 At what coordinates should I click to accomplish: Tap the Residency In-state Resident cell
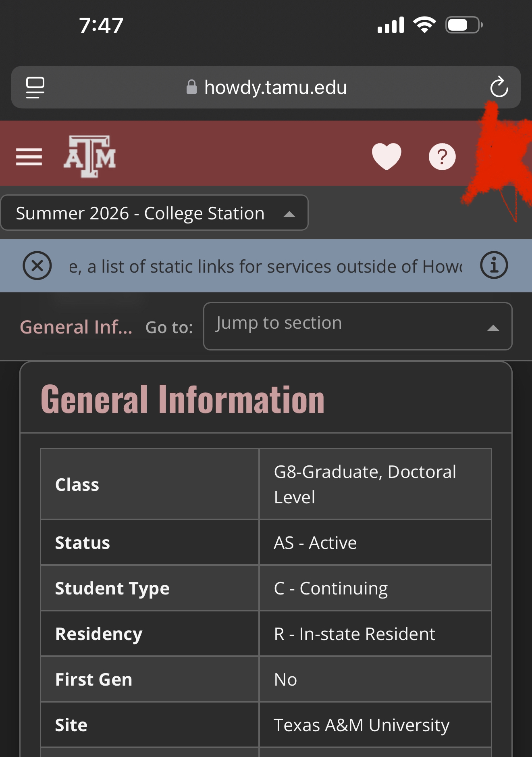tap(375, 634)
